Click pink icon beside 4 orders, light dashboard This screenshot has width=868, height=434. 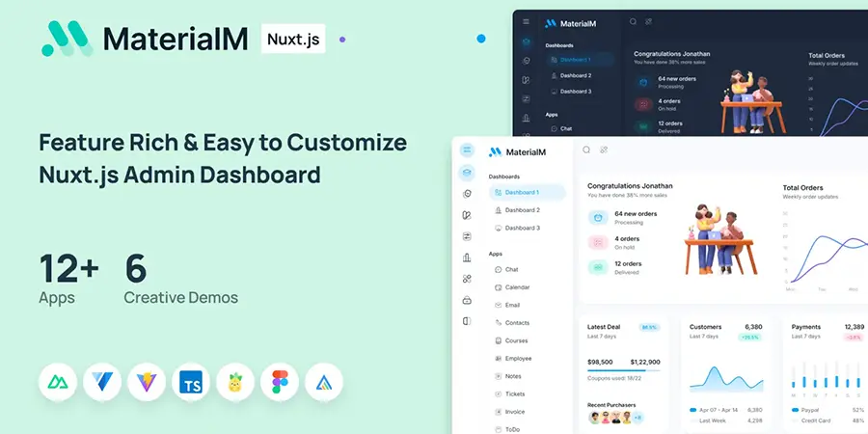click(x=598, y=242)
